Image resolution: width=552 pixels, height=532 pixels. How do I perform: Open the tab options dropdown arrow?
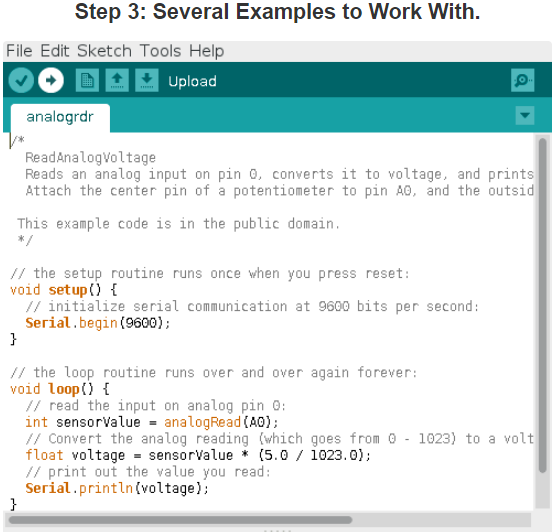(x=525, y=115)
